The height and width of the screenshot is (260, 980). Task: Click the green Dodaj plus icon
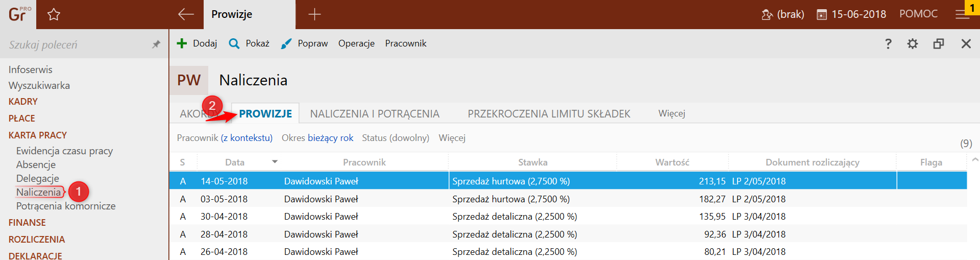tap(182, 43)
